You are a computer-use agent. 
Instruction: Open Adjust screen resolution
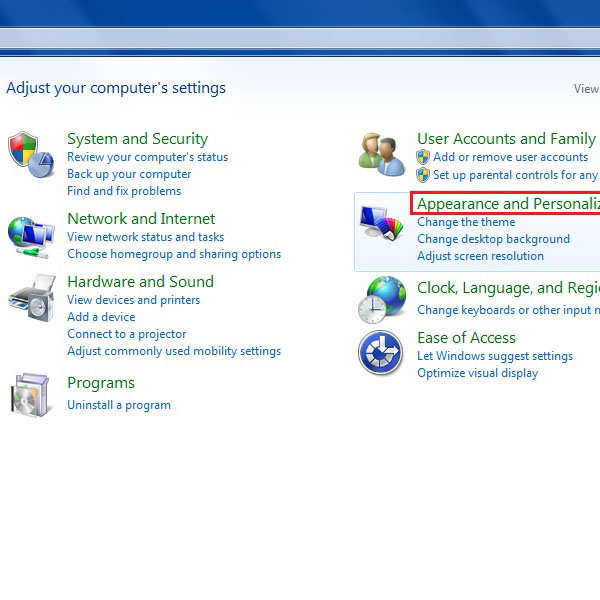[x=480, y=256]
